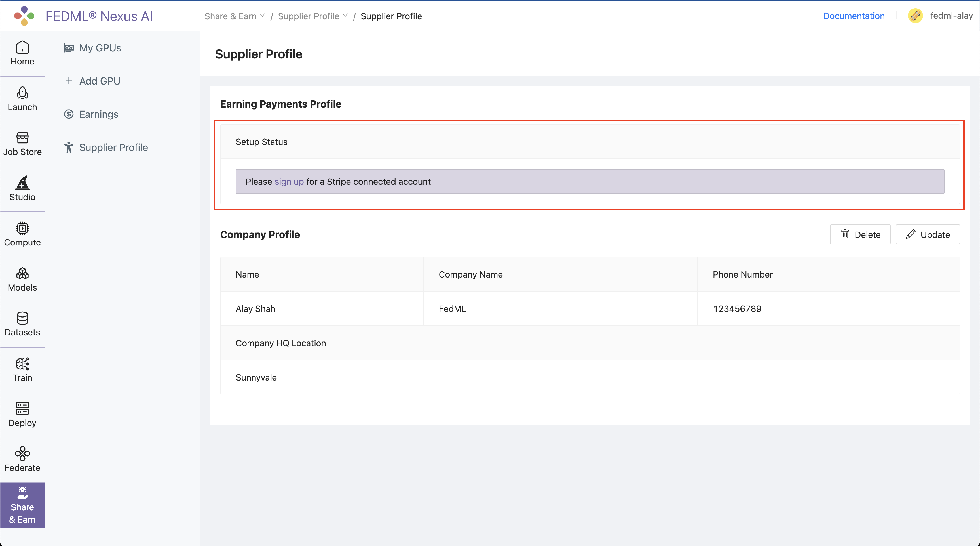Image resolution: width=980 pixels, height=546 pixels.
Task: Select the Compute chip icon
Action: [x=22, y=228]
